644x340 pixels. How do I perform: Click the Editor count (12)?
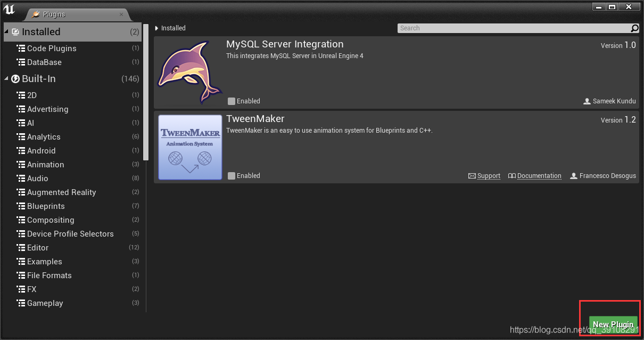click(134, 248)
